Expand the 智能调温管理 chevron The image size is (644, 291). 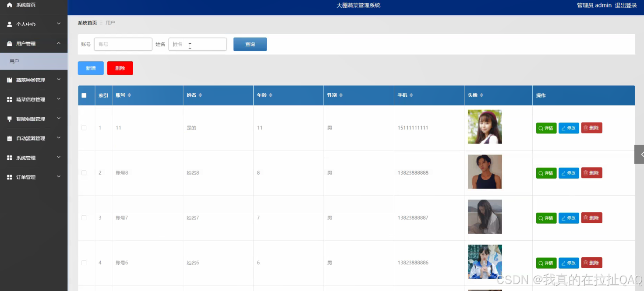click(59, 118)
